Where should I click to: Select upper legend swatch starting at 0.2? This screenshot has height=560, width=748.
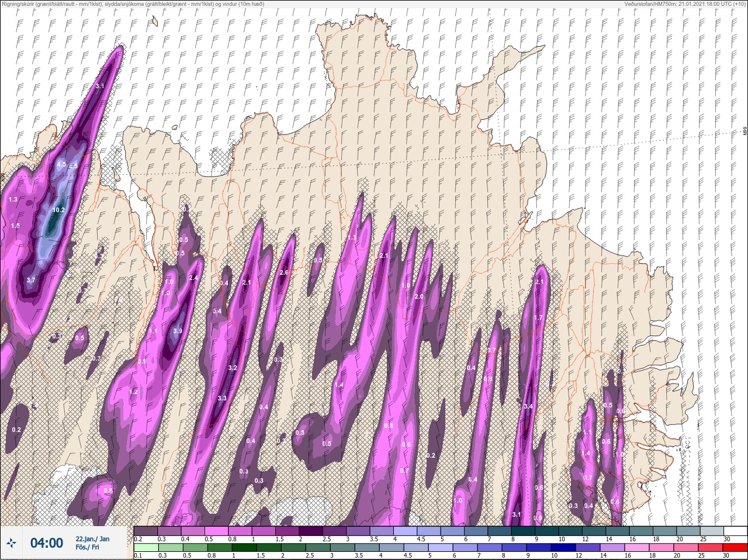click(x=146, y=531)
